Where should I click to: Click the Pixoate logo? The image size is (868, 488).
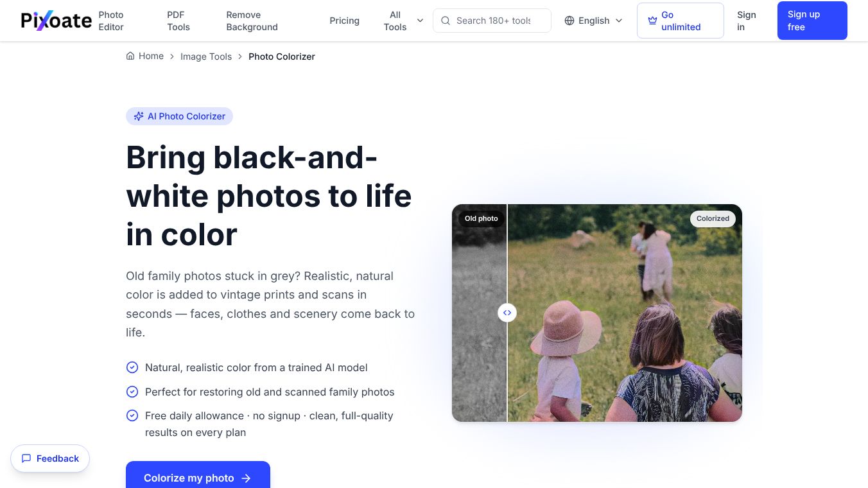tap(56, 21)
